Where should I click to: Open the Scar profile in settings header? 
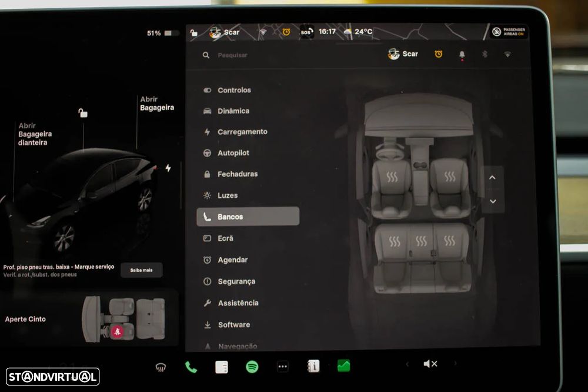[403, 54]
